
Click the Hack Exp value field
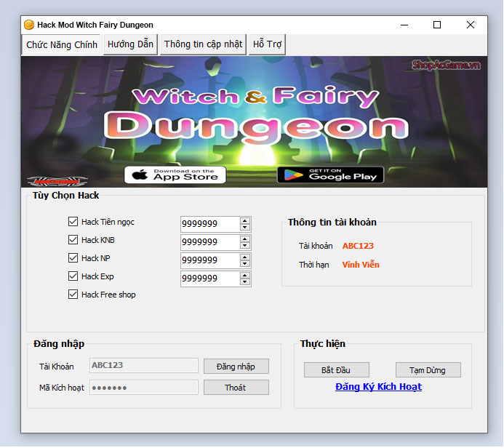210,279
